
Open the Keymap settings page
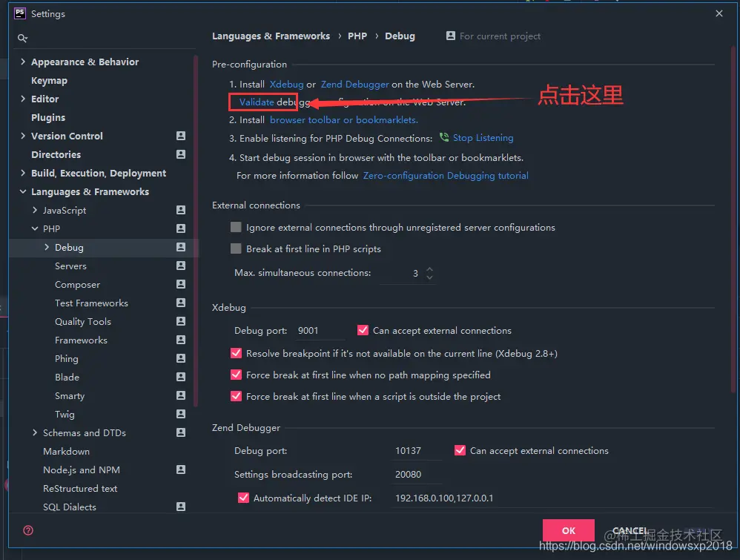[x=49, y=81]
